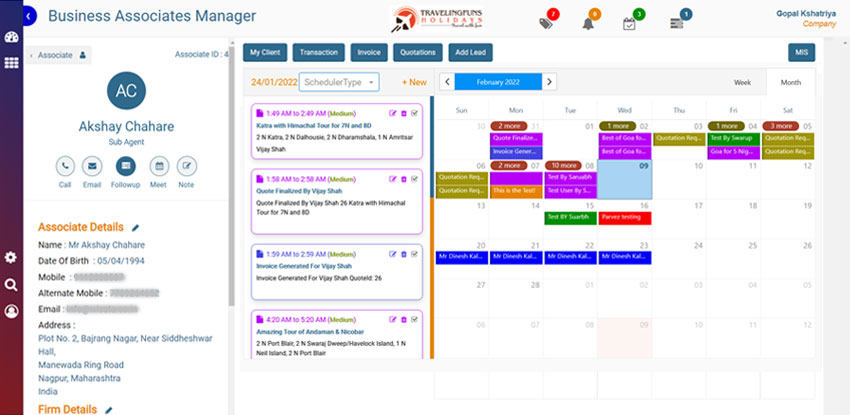
Task: Click the Call icon under Akshay Chahare
Action: (x=65, y=167)
